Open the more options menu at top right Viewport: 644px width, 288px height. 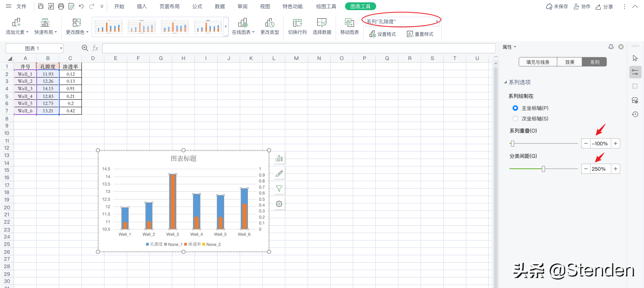pos(625,7)
